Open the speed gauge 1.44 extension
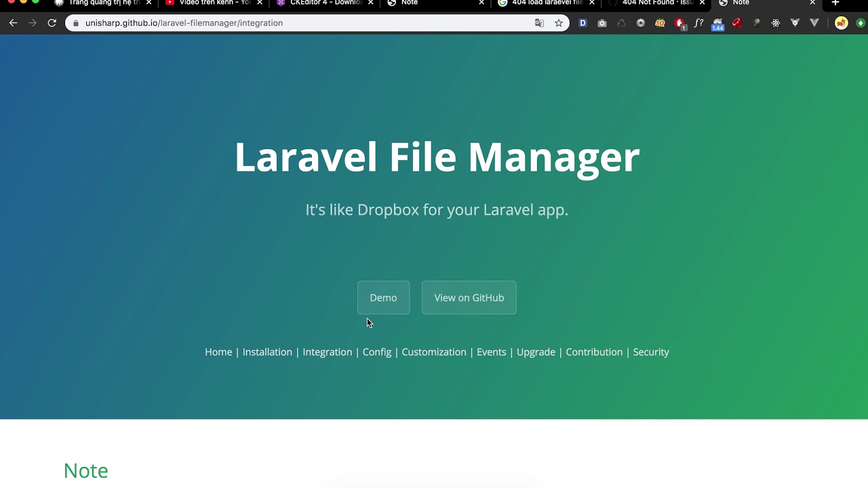The width and height of the screenshot is (868, 488). pyautogui.click(x=717, y=24)
